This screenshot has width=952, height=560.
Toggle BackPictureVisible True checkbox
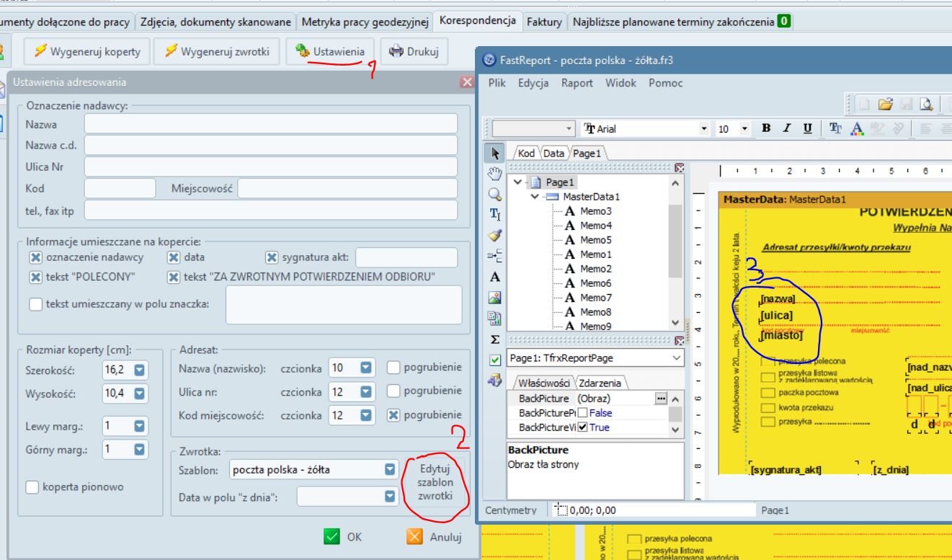(x=584, y=427)
